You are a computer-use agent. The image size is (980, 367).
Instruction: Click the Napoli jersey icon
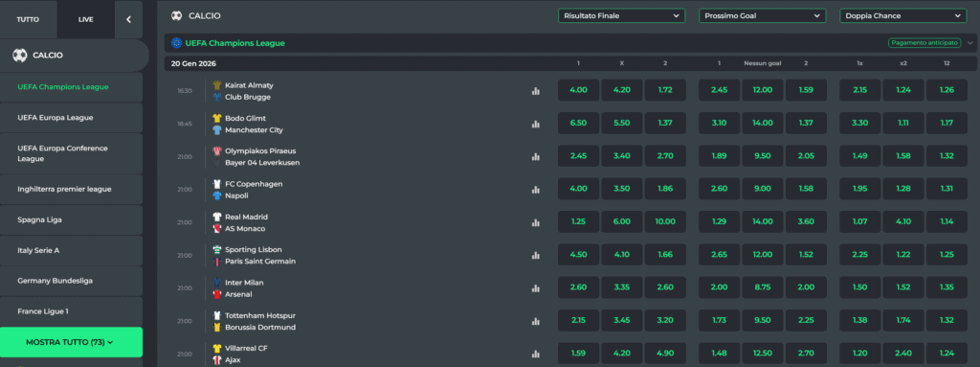217,195
